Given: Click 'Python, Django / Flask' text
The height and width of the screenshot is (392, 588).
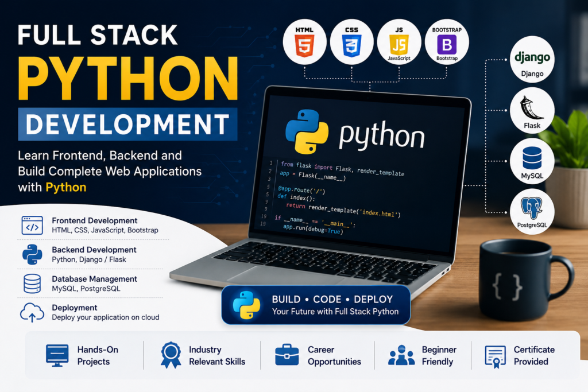Looking at the screenshot, I should 89,259.
